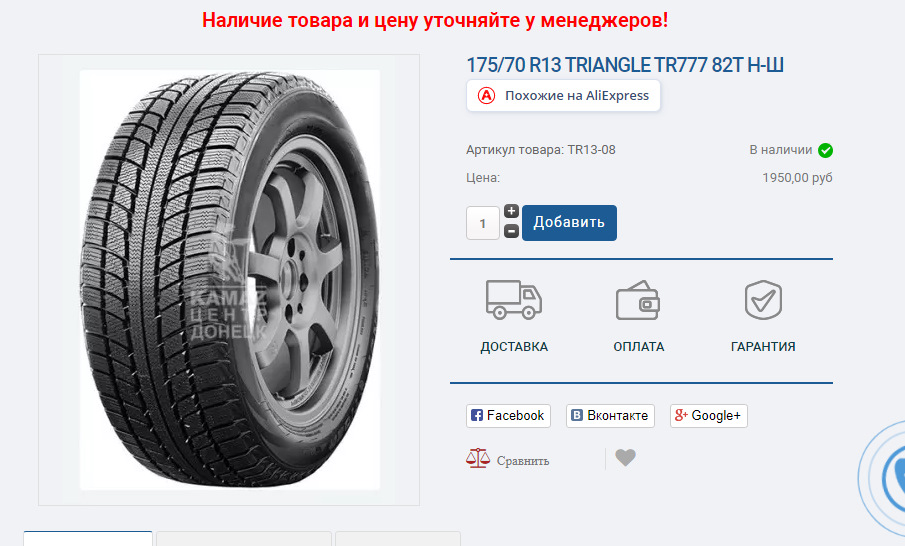Click the compare scales icon
The height and width of the screenshot is (546, 905).
(478, 458)
